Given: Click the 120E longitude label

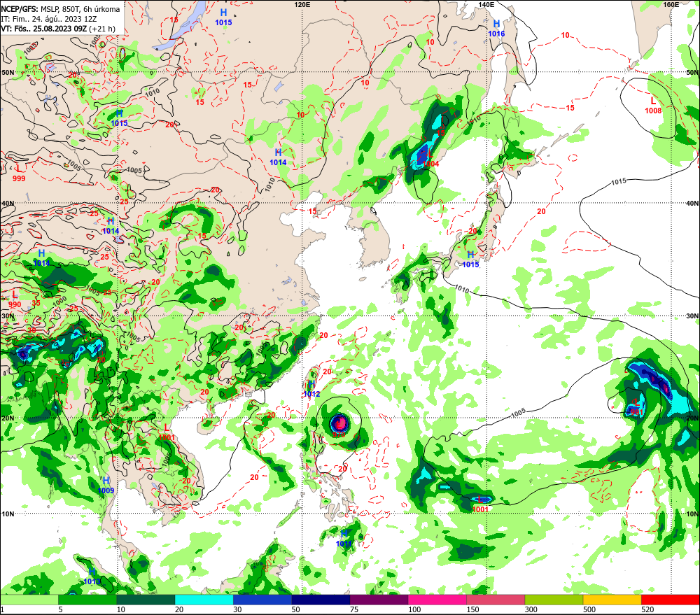Looking at the screenshot, I should (x=302, y=4).
